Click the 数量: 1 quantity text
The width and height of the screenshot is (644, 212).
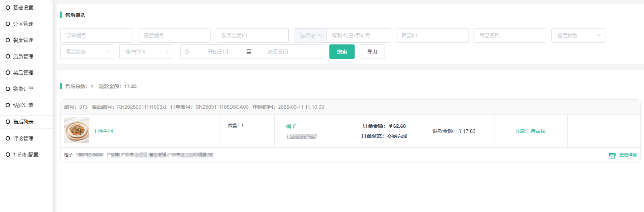pos(236,126)
